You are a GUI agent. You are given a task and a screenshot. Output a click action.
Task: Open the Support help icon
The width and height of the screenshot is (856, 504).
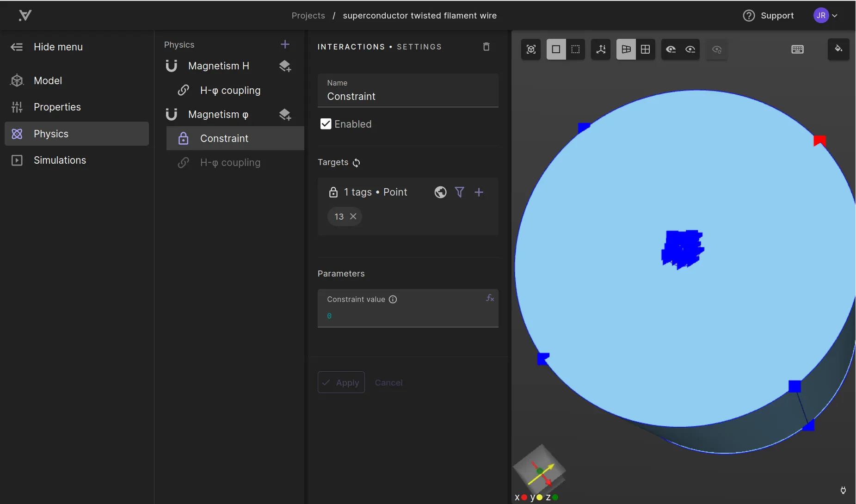click(x=749, y=16)
